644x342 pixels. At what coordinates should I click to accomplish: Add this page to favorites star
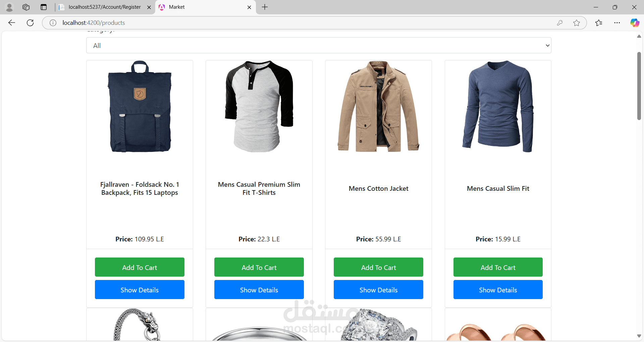(577, 23)
